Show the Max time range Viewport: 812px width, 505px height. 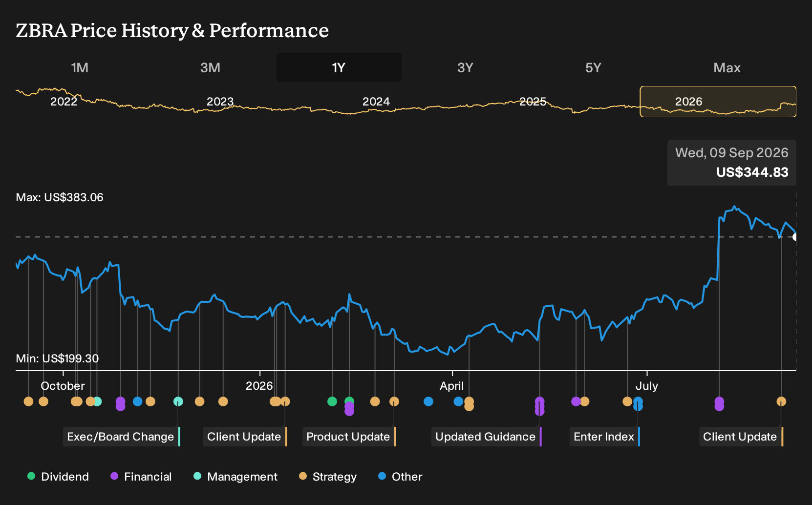[x=727, y=67]
